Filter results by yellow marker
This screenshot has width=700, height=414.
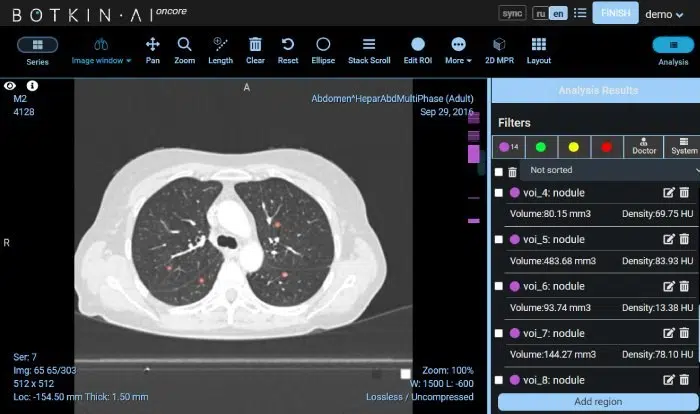tap(574, 147)
